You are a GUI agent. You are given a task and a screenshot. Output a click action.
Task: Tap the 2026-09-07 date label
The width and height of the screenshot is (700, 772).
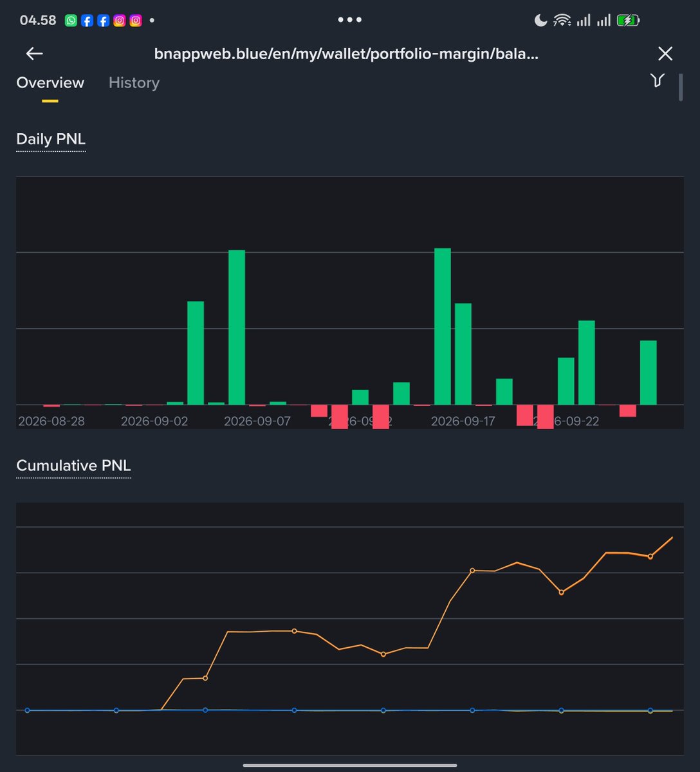[x=257, y=421]
